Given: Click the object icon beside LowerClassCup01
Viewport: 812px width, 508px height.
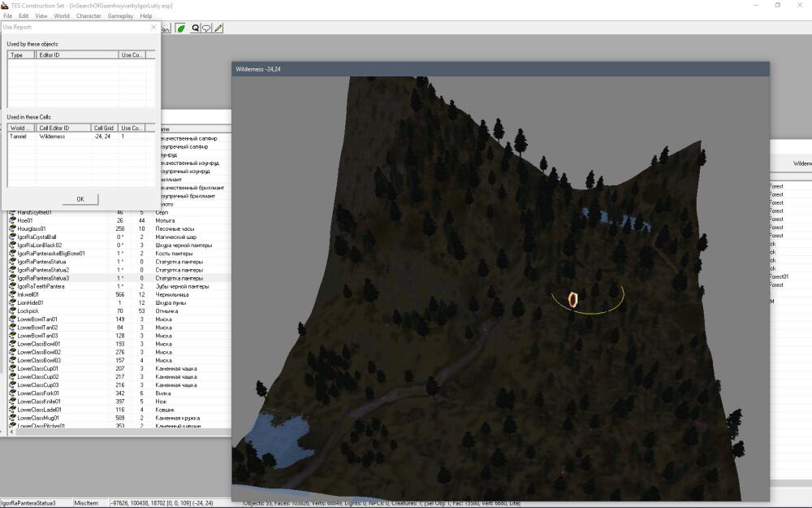Looking at the screenshot, I should [x=13, y=368].
